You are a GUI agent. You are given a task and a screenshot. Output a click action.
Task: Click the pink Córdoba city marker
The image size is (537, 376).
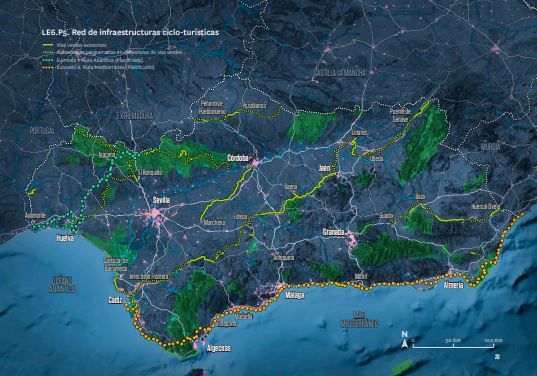pos(255,162)
